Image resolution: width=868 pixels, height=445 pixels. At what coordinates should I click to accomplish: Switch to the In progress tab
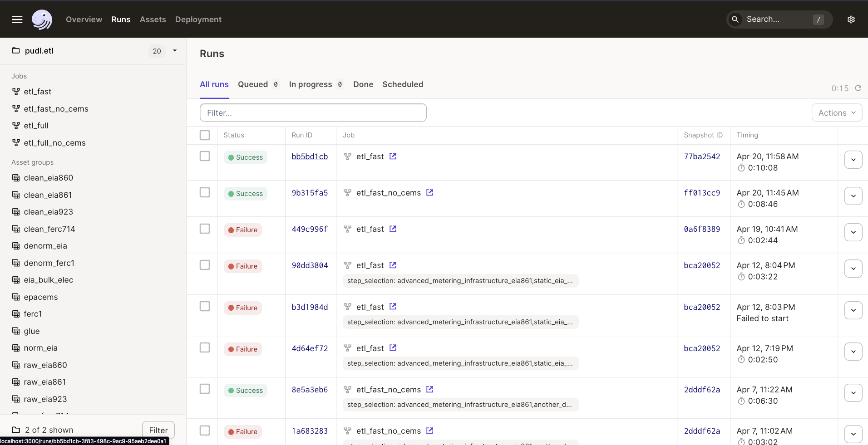316,84
